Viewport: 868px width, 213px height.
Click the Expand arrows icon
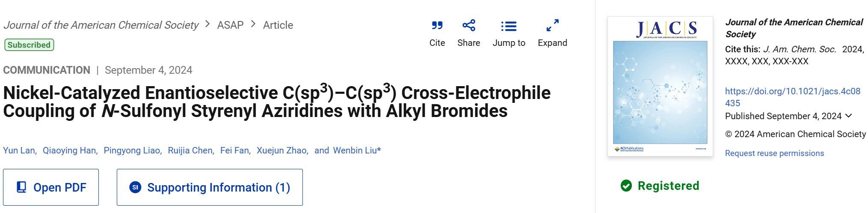[x=552, y=25]
